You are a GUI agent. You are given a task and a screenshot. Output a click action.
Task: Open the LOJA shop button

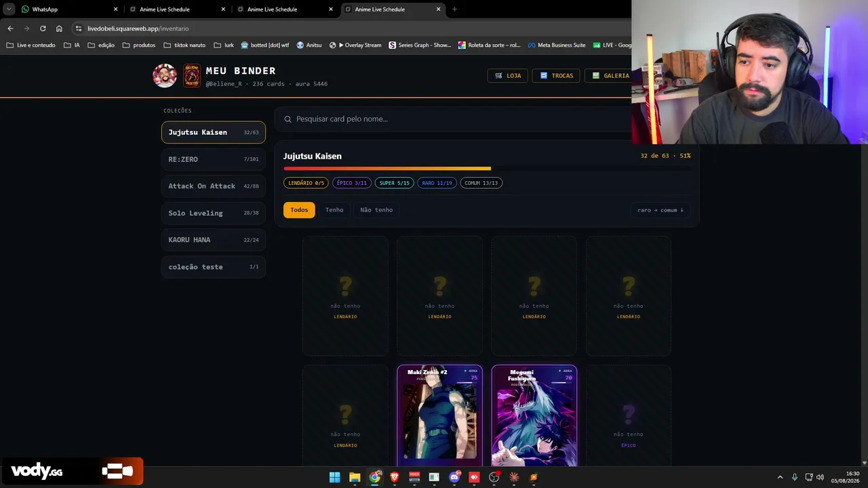[x=508, y=76]
